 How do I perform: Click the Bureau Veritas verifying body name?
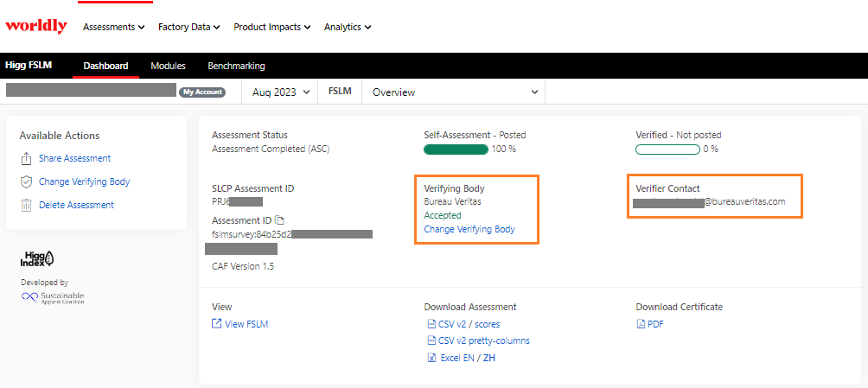pyautogui.click(x=452, y=201)
